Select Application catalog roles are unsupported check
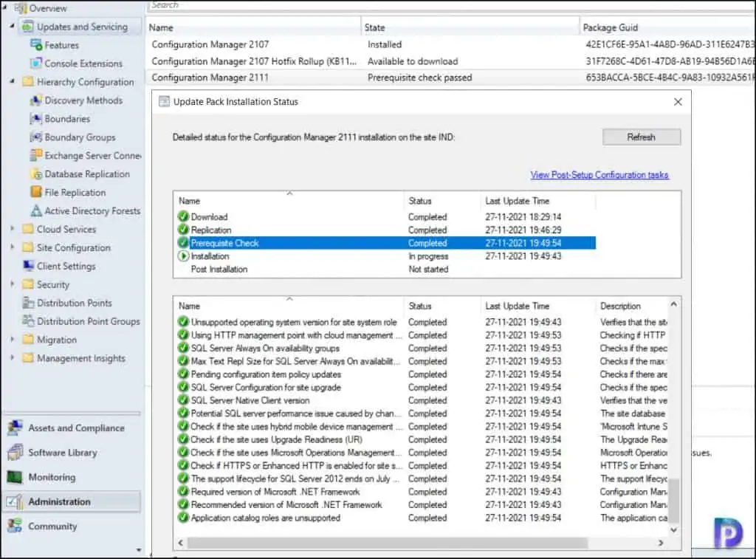The width and height of the screenshot is (756, 559). click(422, 518)
